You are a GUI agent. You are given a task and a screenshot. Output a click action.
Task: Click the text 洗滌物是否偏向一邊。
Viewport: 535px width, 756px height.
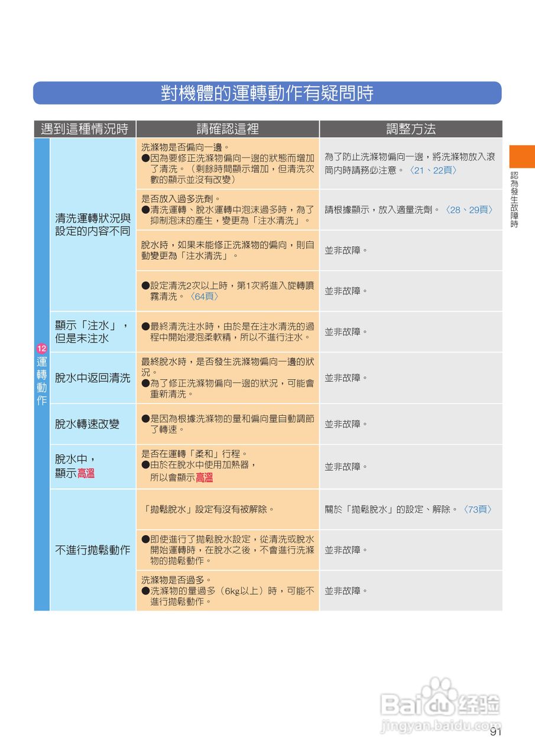[x=185, y=147]
